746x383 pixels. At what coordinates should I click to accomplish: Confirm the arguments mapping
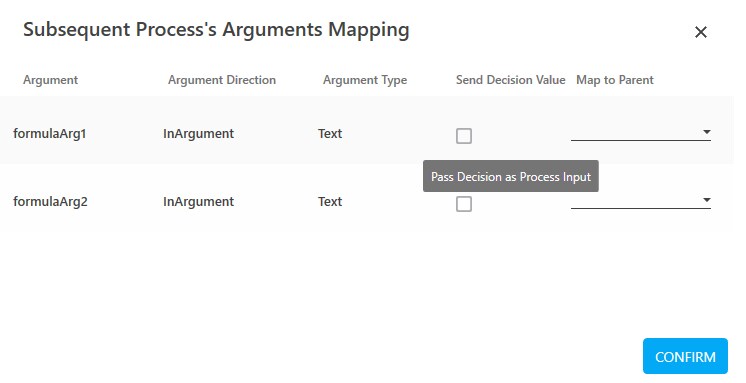click(685, 356)
